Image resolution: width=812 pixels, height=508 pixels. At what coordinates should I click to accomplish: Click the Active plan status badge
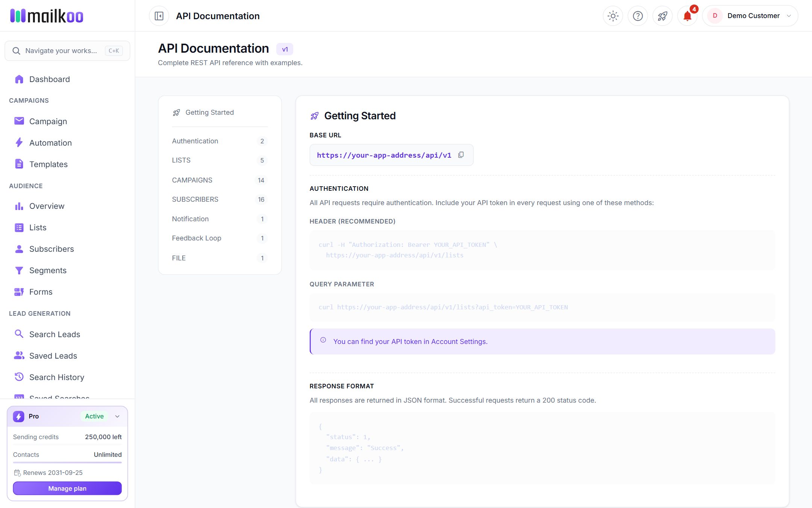point(94,416)
